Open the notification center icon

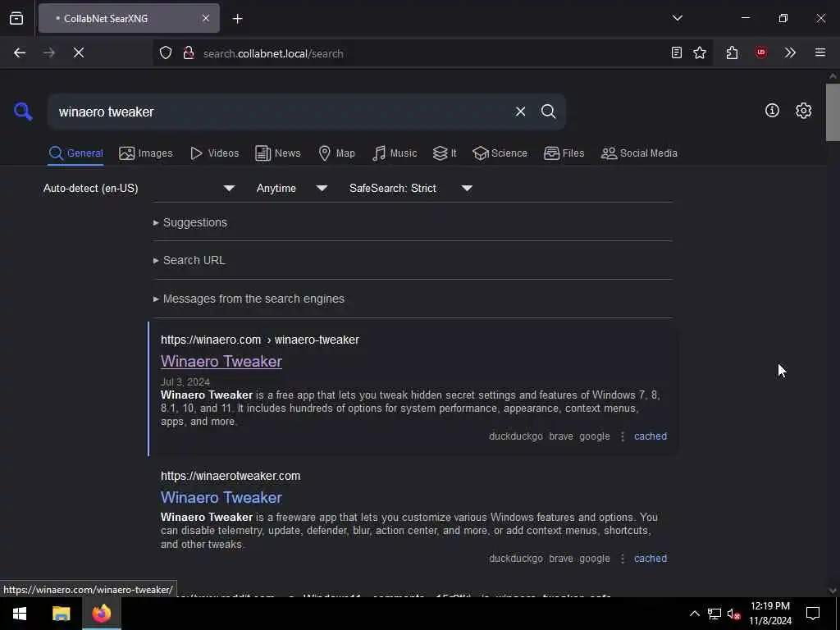[x=813, y=614]
